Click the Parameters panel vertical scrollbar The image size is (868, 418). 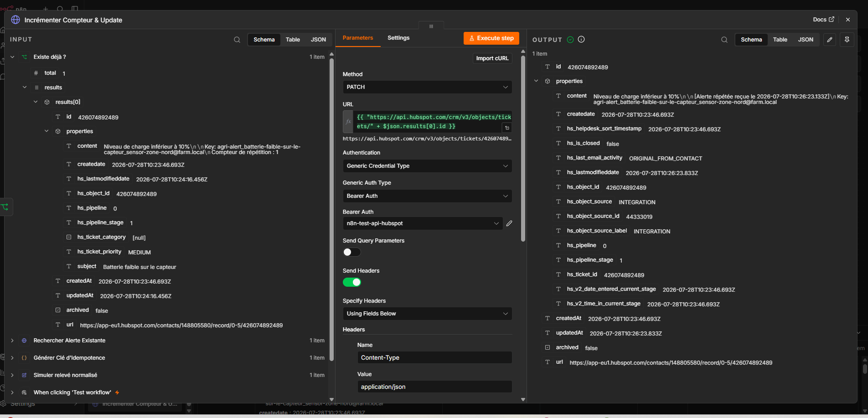click(x=523, y=148)
